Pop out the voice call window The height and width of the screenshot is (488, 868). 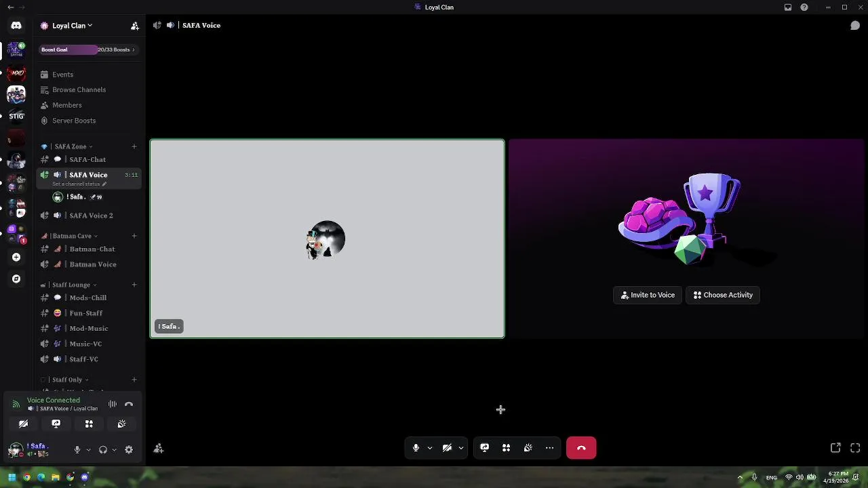click(835, 448)
